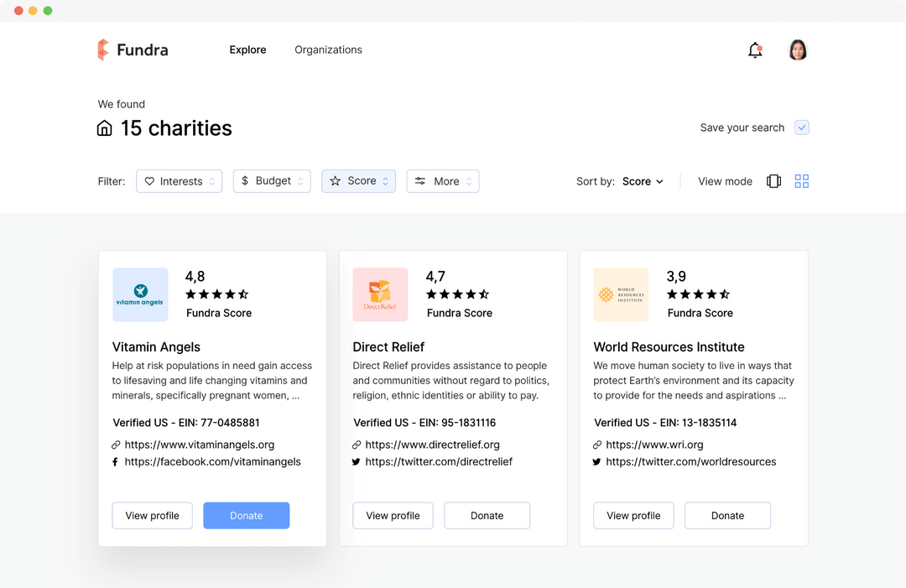The image size is (906, 588).
Task: Click Facebook icon for Vitamin Angels
Action: tap(115, 462)
